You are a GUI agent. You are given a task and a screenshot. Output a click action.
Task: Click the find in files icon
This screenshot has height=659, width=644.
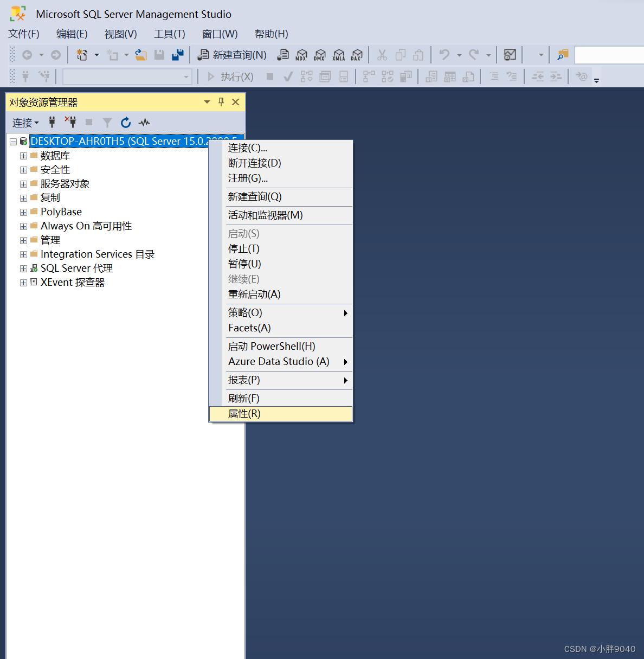coord(563,55)
